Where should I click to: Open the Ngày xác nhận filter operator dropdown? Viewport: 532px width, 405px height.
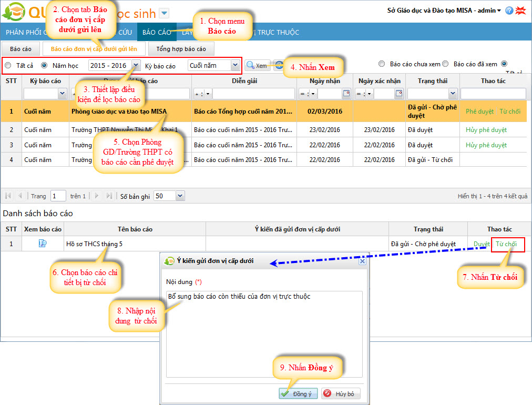pos(370,94)
